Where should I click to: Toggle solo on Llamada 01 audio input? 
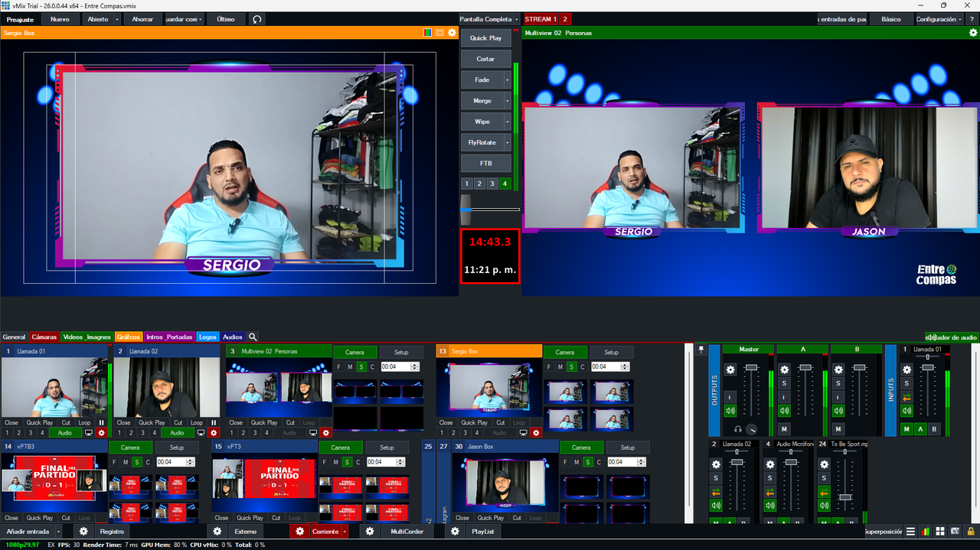906,383
